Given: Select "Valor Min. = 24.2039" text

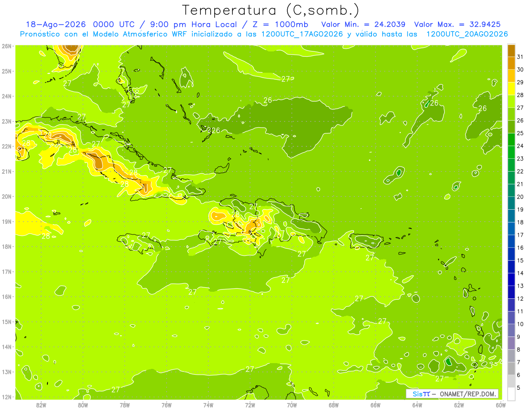Looking at the screenshot, I should (363, 24).
